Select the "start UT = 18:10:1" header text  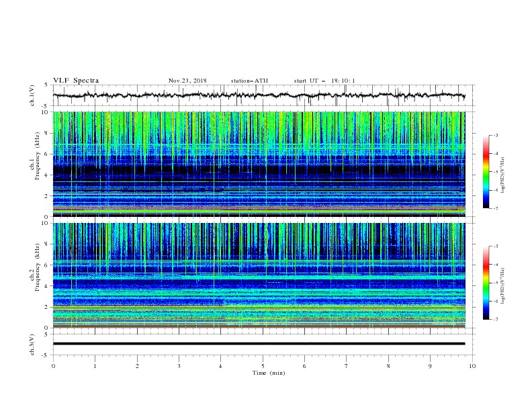coord(324,81)
